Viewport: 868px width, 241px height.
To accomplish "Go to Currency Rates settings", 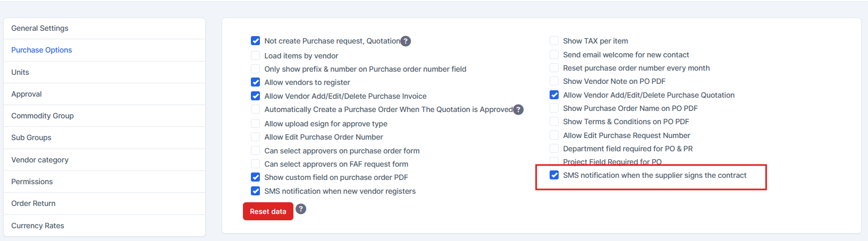I will (x=38, y=226).
